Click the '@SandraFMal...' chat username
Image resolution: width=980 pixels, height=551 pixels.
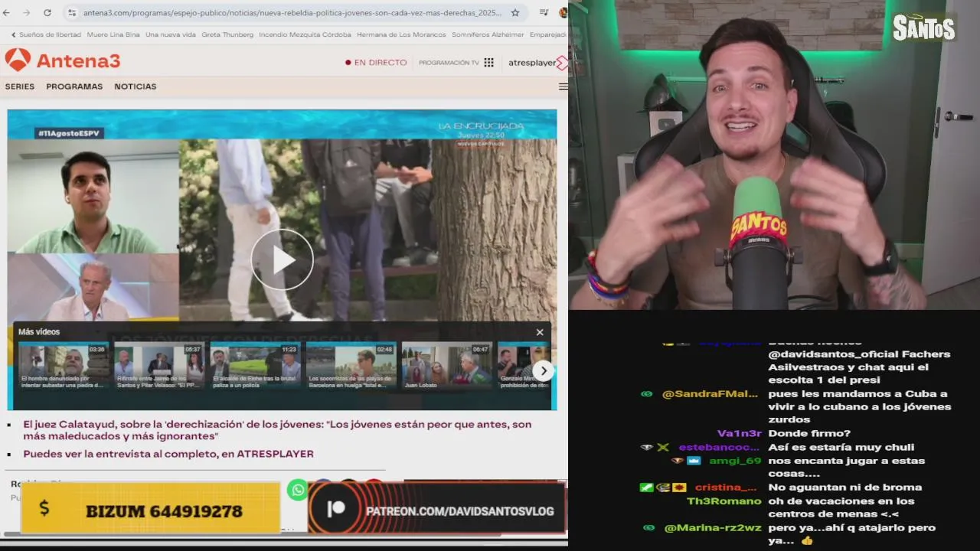712,393
